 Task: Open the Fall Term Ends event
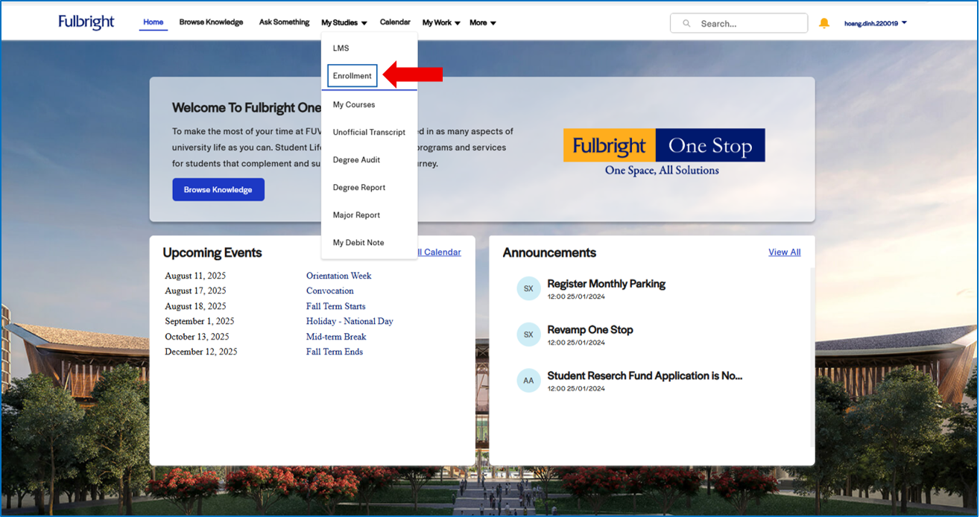(335, 352)
